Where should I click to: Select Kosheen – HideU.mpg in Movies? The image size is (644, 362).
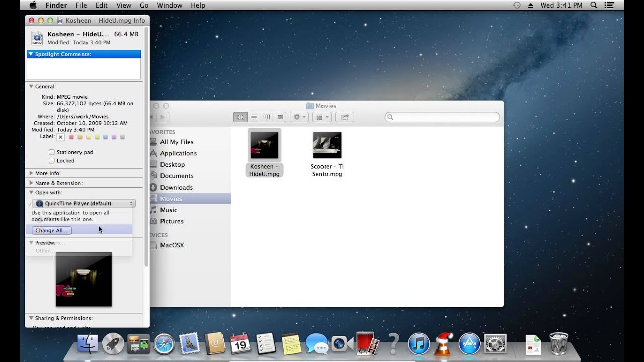265,153
